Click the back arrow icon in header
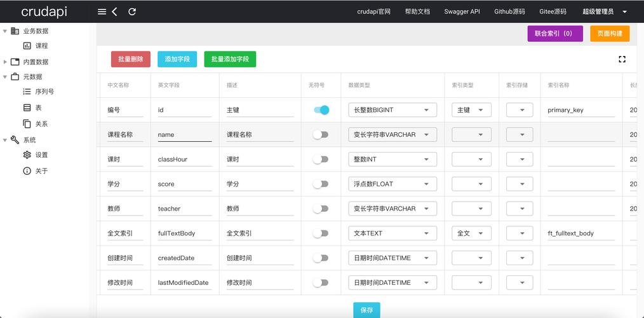The width and height of the screenshot is (644, 318). [115, 11]
